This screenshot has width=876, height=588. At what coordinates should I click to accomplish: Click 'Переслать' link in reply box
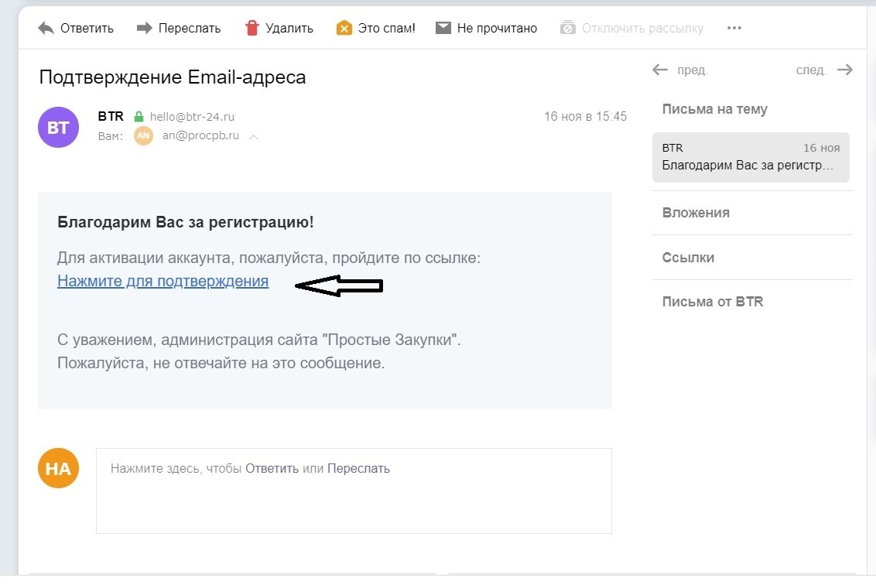pyautogui.click(x=358, y=468)
